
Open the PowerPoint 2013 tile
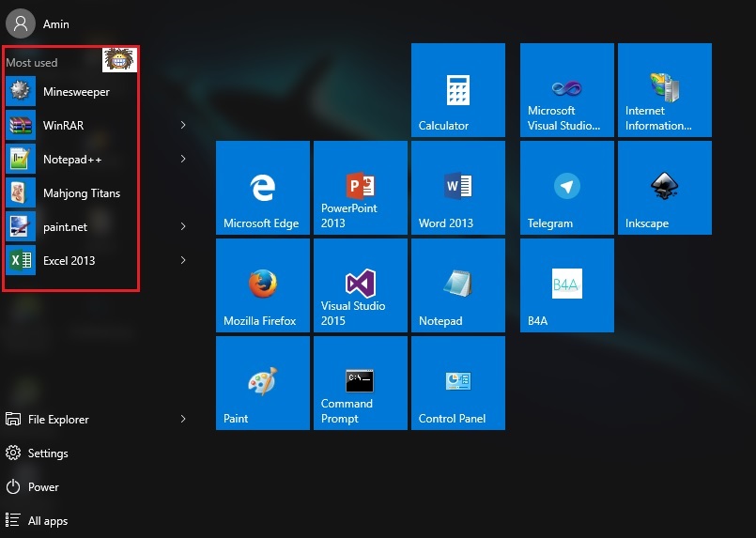point(360,188)
